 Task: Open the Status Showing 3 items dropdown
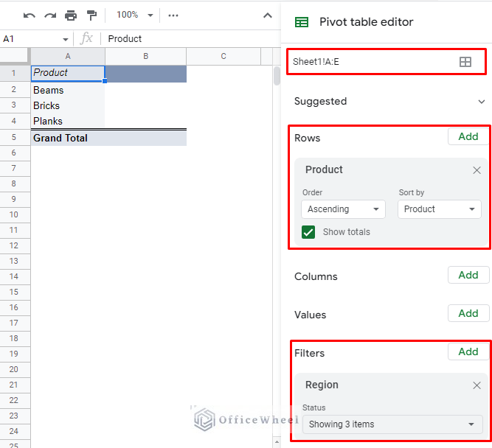392,424
